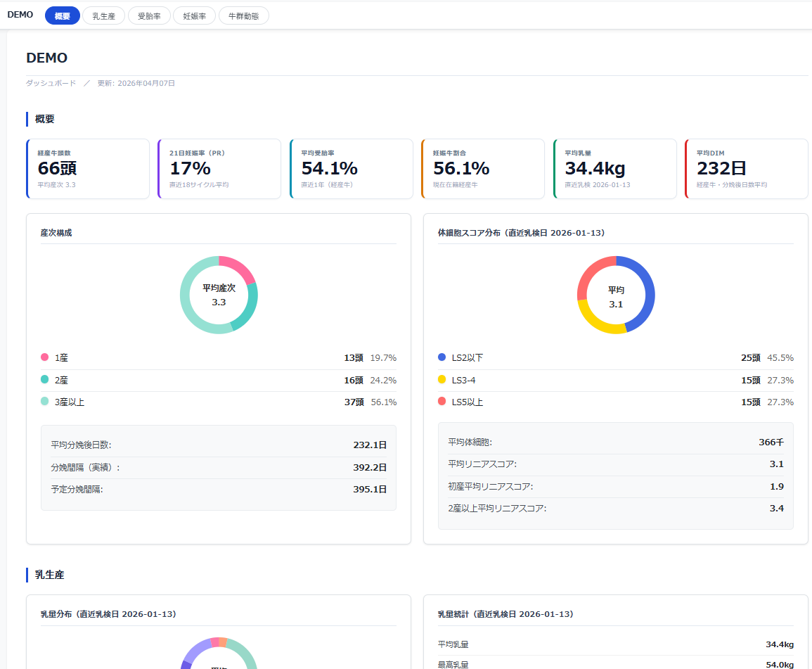Click the 平均分娩後日数 232.1日 row

point(219,445)
